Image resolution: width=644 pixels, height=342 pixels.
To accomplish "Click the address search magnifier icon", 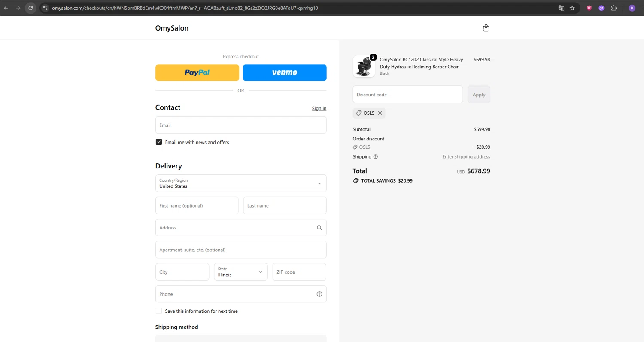I will 319,228.
